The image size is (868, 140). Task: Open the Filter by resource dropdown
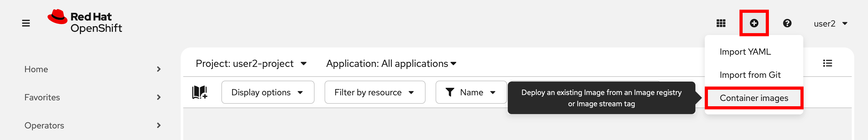click(374, 92)
